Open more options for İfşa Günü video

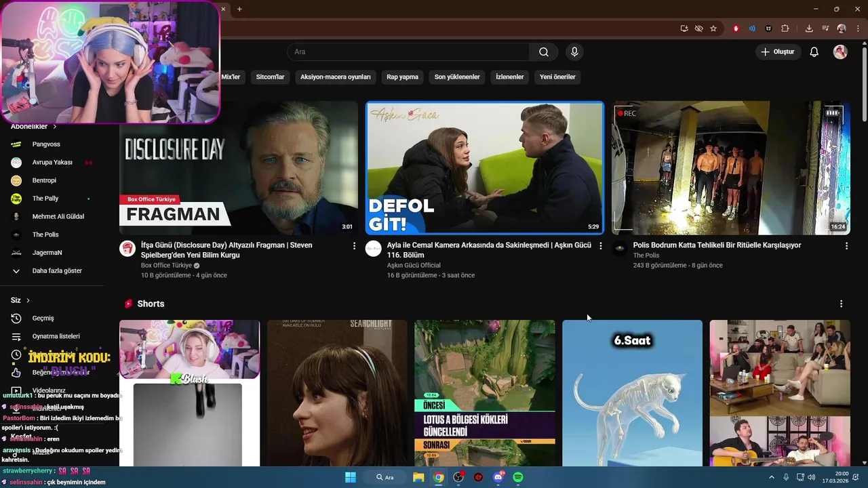coord(354,246)
